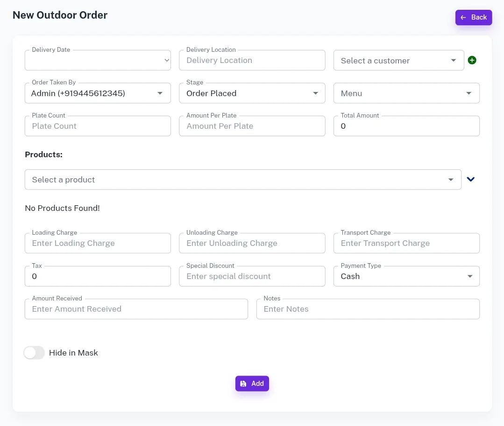Click into the Plate Count field
The height and width of the screenshot is (426, 504).
click(98, 126)
